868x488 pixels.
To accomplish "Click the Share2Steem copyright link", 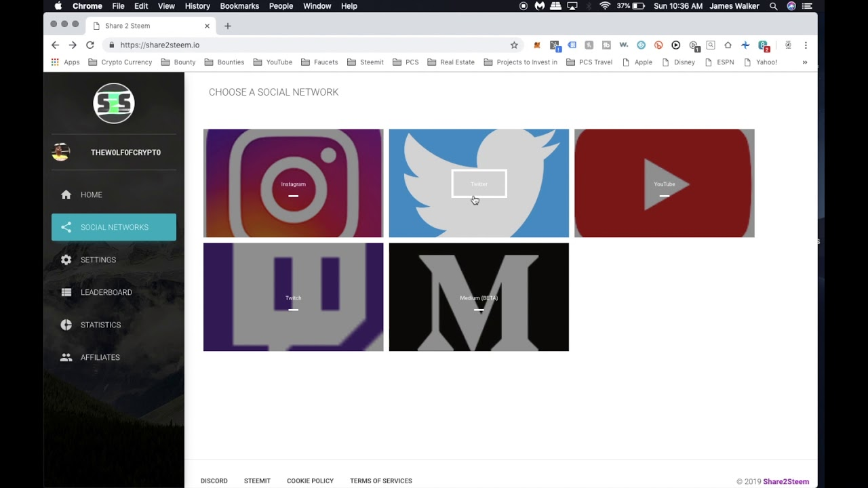I will point(786,481).
